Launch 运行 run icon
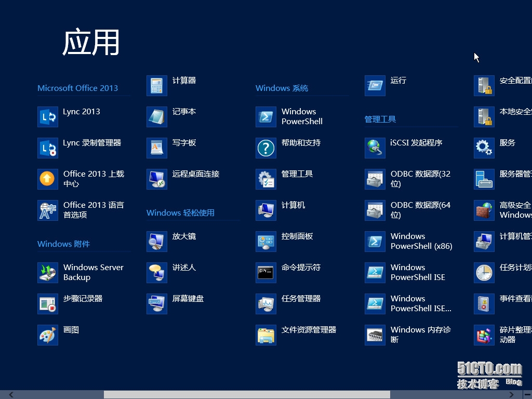Screen dimensions: 532x399 pyautogui.click(x=375, y=86)
